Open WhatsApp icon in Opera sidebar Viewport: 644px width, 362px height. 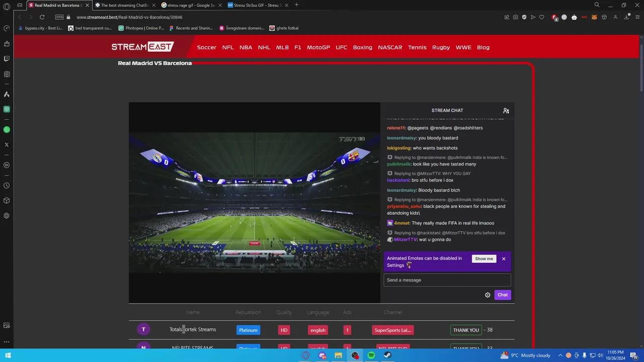[x=7, y=130]
